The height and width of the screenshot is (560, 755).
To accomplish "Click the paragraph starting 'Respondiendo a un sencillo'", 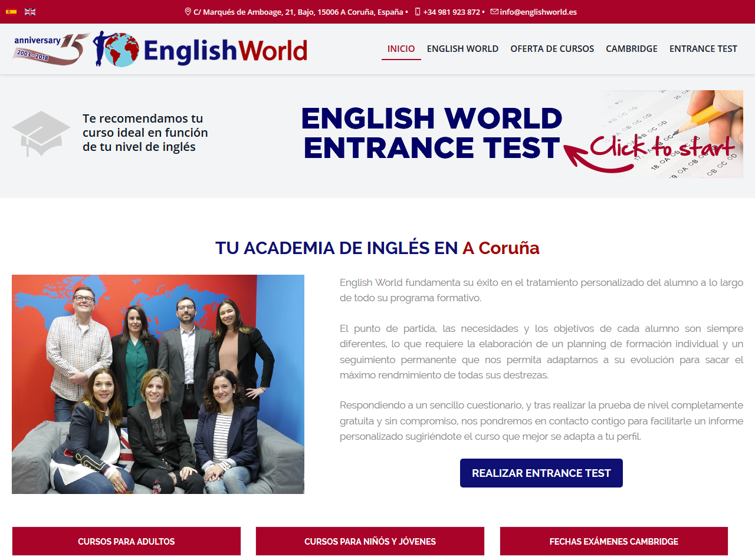I will coord(541,421).
